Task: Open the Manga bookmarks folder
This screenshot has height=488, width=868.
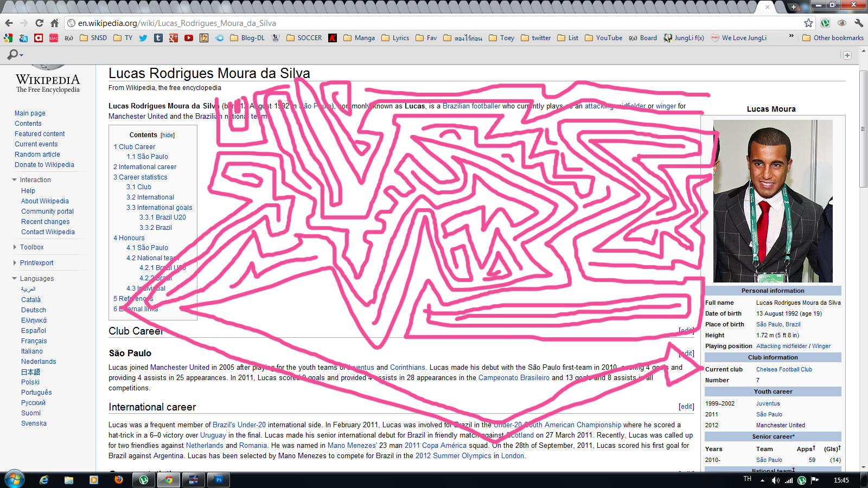Action: click(x=359, y=38)
